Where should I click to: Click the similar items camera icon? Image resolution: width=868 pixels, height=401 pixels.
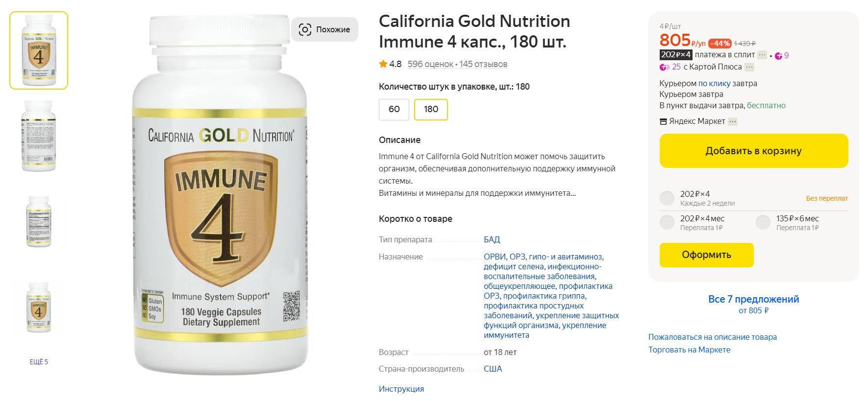click(x=305, y=29)
